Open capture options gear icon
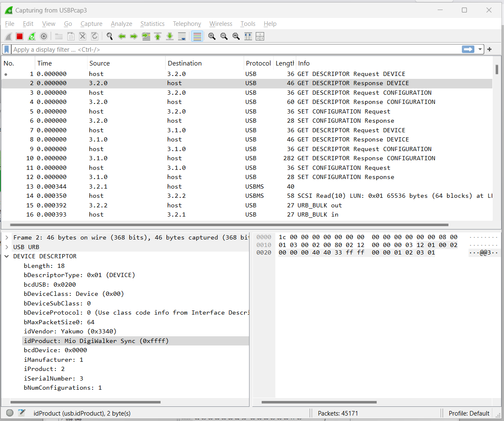This screenshot has width=504, height=421. coord(44,36)
